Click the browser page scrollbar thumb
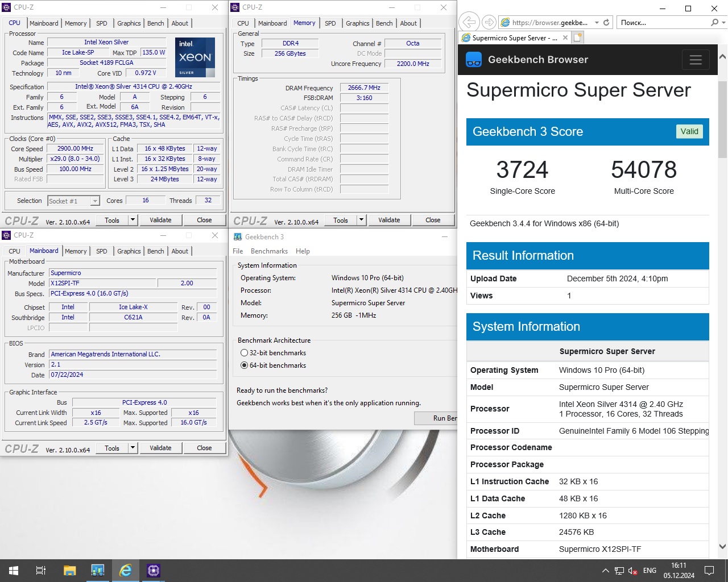Image resolution: width=728 pixels, height=582 pixels. click(x=722, y=119)
